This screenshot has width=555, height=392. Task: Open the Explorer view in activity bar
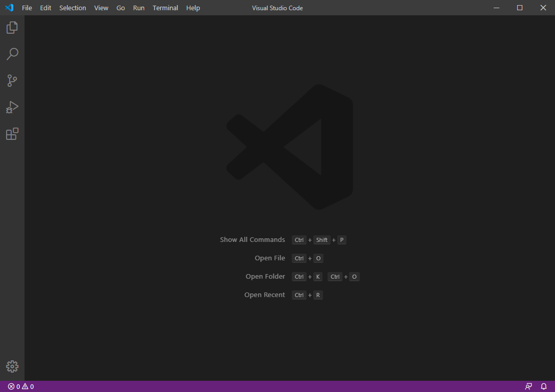(x=12, y=28)
